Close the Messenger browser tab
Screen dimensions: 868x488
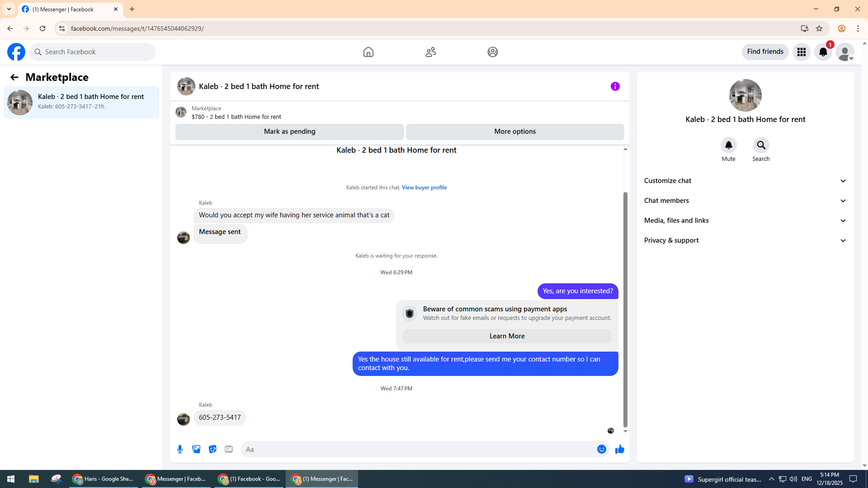tap(116, 9)
